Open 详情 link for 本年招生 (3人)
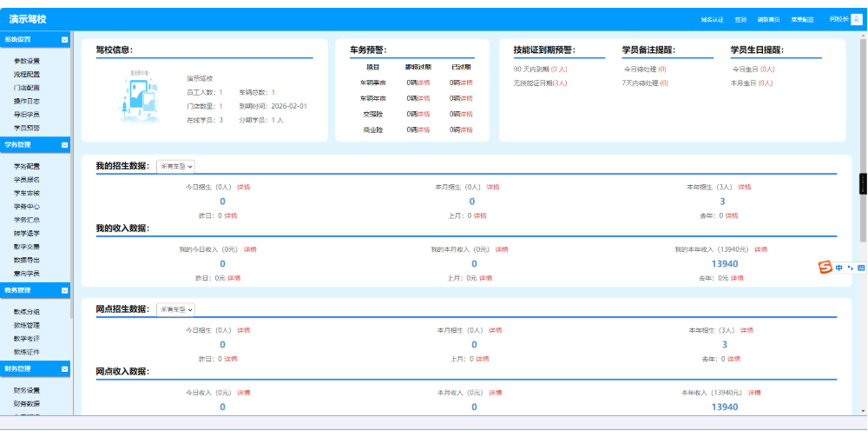 (x=745, y=187)
